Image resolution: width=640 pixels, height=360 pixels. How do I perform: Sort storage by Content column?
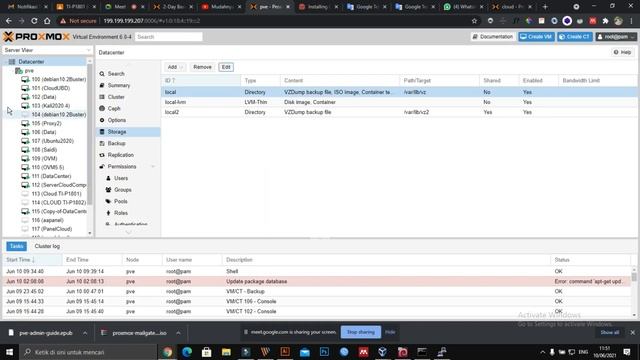(340, 80)
